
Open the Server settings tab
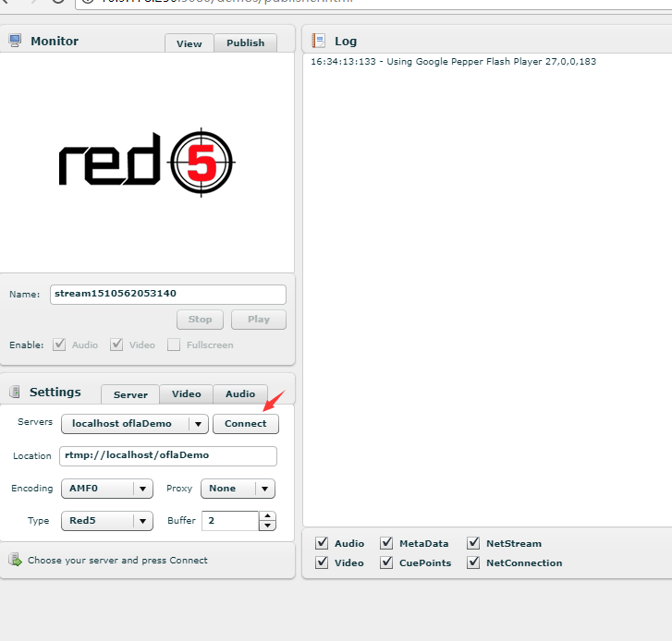pyautogui.click(x=130, y=394)
